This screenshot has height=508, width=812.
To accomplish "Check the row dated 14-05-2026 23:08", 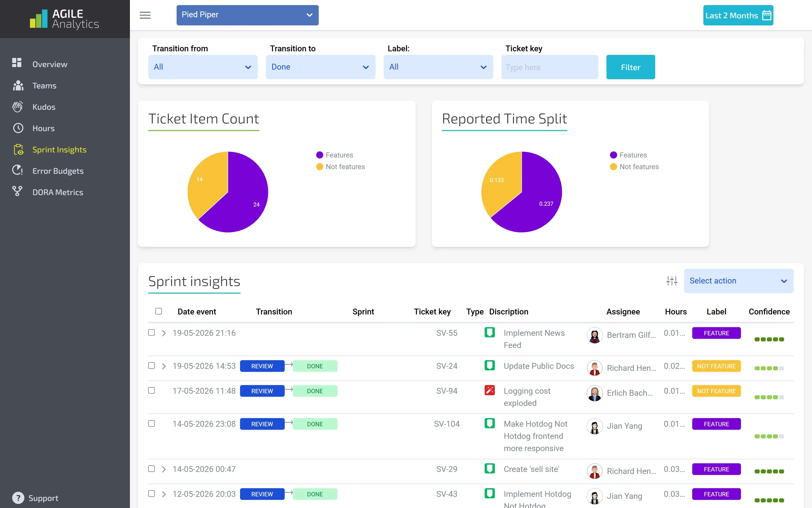I will [152, 423].
